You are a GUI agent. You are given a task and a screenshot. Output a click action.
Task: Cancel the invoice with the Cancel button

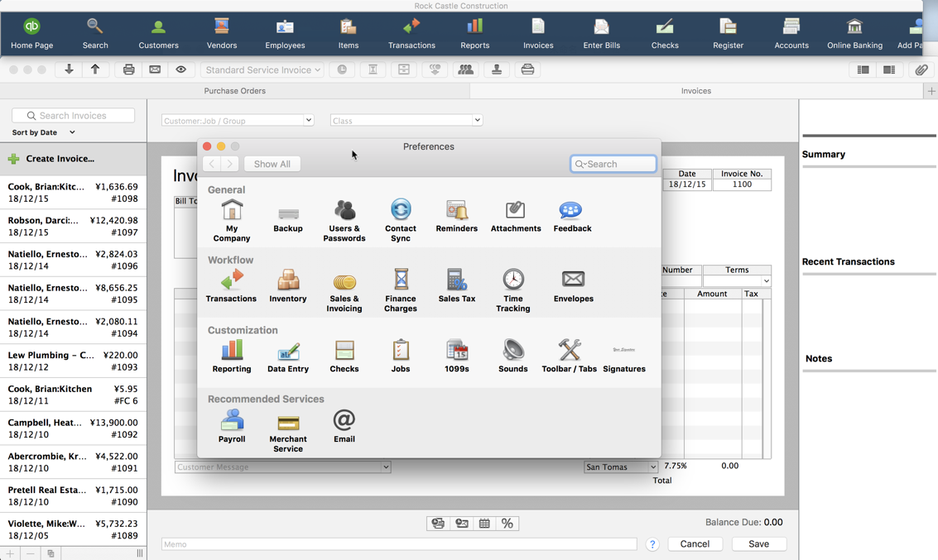point(695,544)
